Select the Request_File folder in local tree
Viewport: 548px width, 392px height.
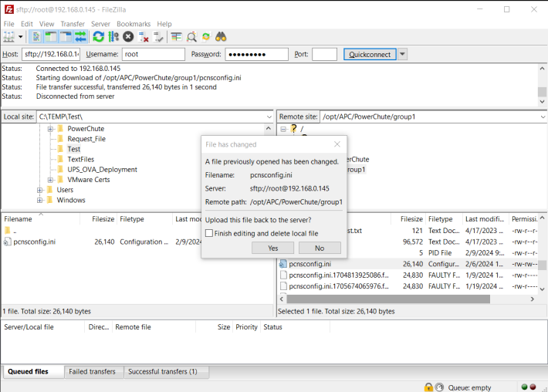point(86,139)
